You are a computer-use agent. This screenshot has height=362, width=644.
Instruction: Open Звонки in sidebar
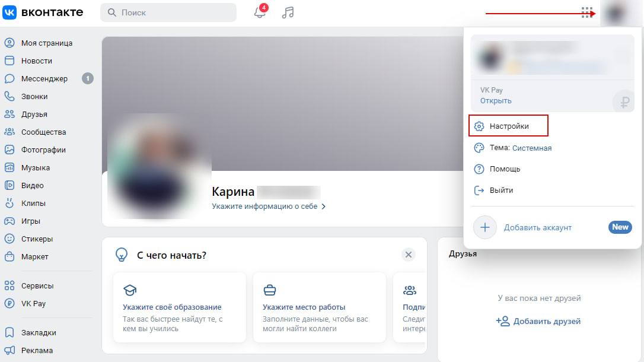(34, 97)
